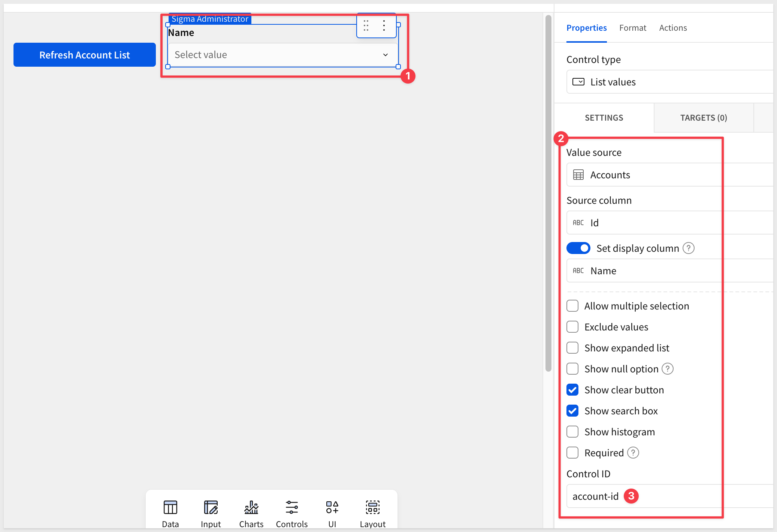
Task: Click help icon beside Set display column
Action: [x=688, y=248]
